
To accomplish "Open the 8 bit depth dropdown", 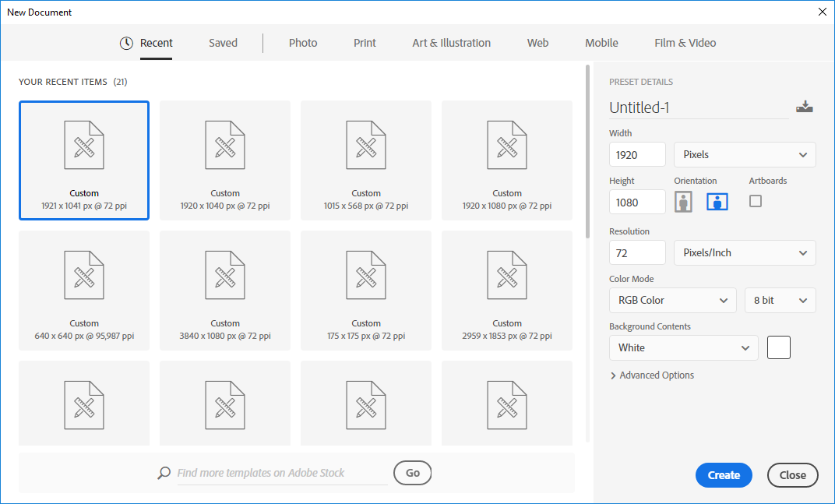I will [780, 300].
